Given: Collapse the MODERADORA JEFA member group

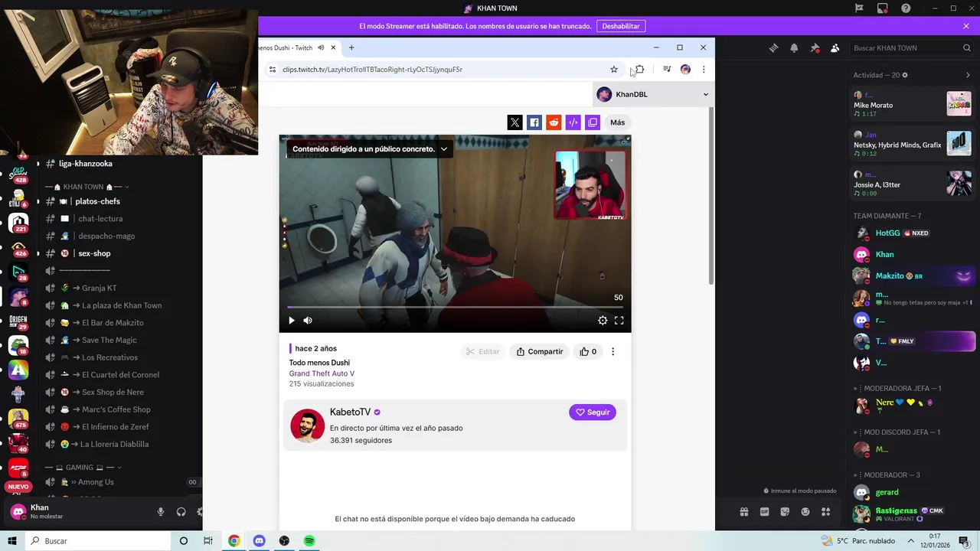Looking at the screenshot, I should pos(898,389).
